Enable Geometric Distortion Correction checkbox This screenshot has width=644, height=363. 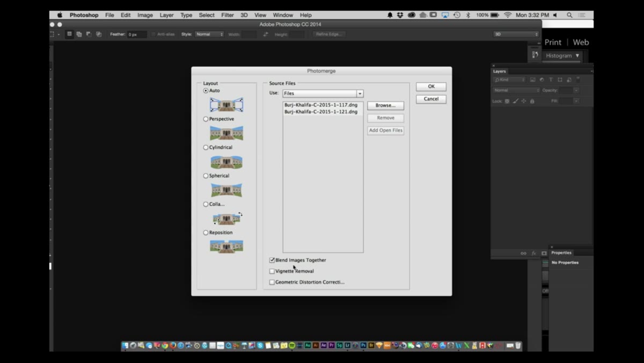pos(272,282)
